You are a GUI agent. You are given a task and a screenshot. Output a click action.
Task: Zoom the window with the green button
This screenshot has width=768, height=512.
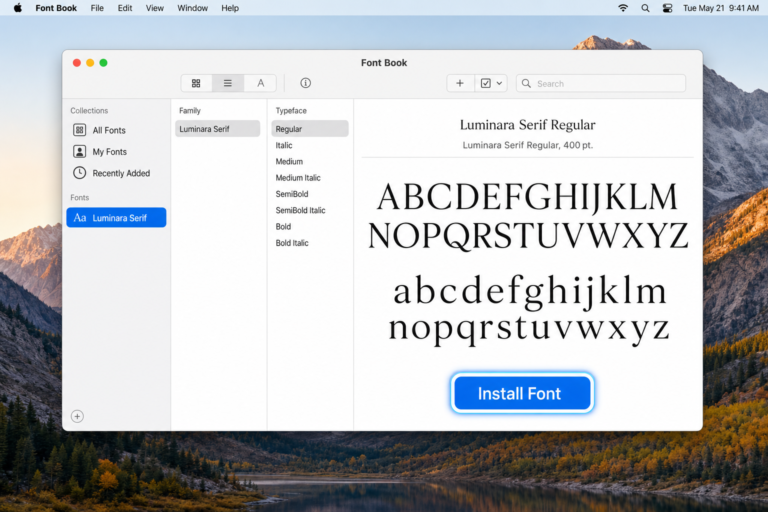103,63
